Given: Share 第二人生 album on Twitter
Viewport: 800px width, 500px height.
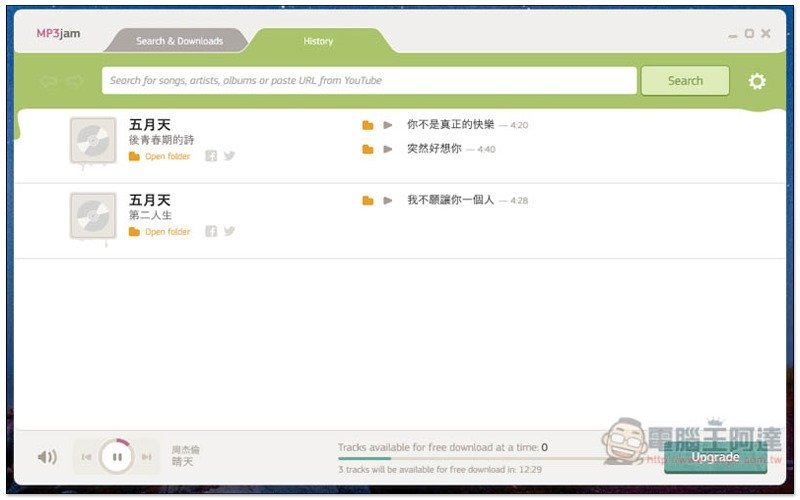Looking at the screenshot, I should pos(229,231).
